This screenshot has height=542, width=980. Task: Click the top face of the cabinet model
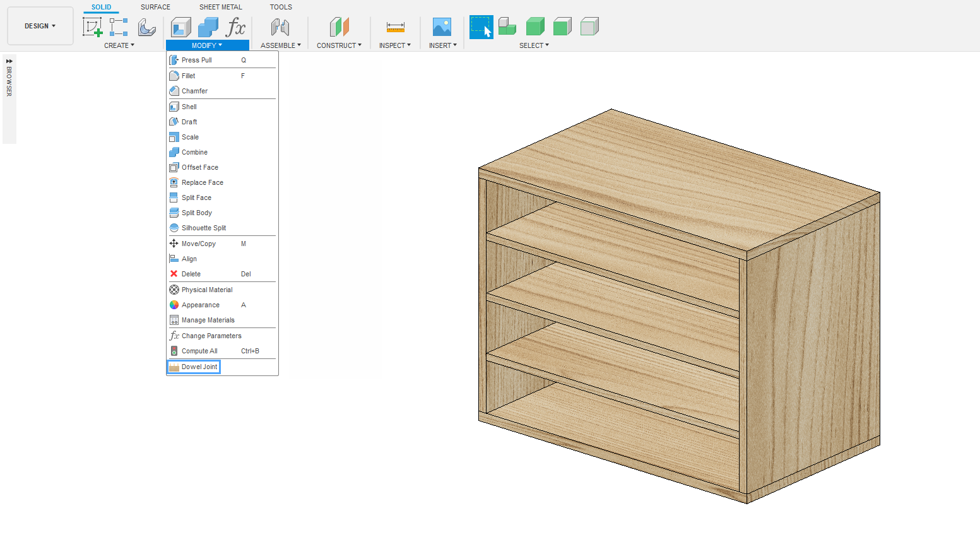[678, 180]
